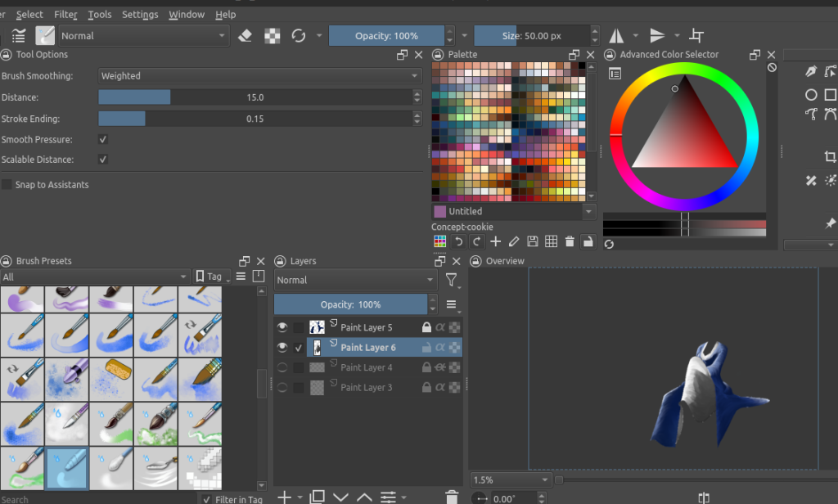Toggle visibility of Paint Layer 5
Screen dimensions: 838x504
282,326
